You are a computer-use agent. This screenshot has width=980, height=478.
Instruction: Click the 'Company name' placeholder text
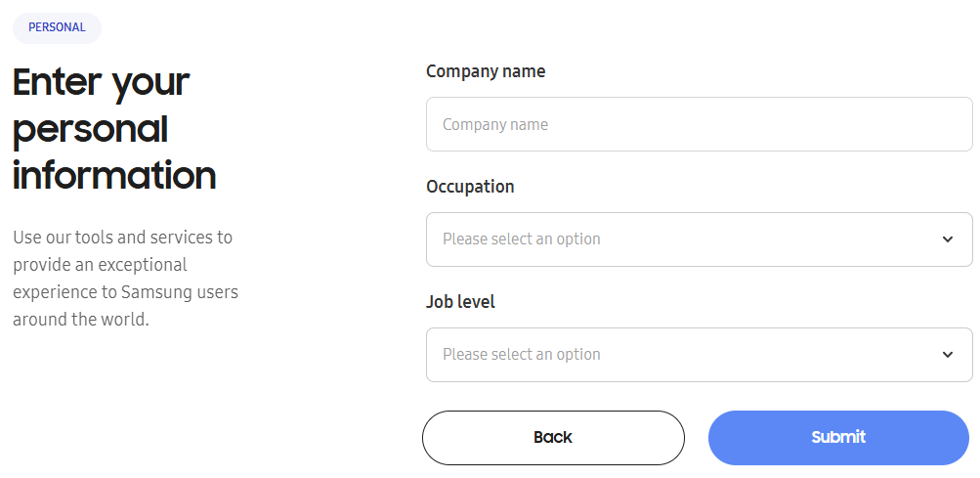495,125
